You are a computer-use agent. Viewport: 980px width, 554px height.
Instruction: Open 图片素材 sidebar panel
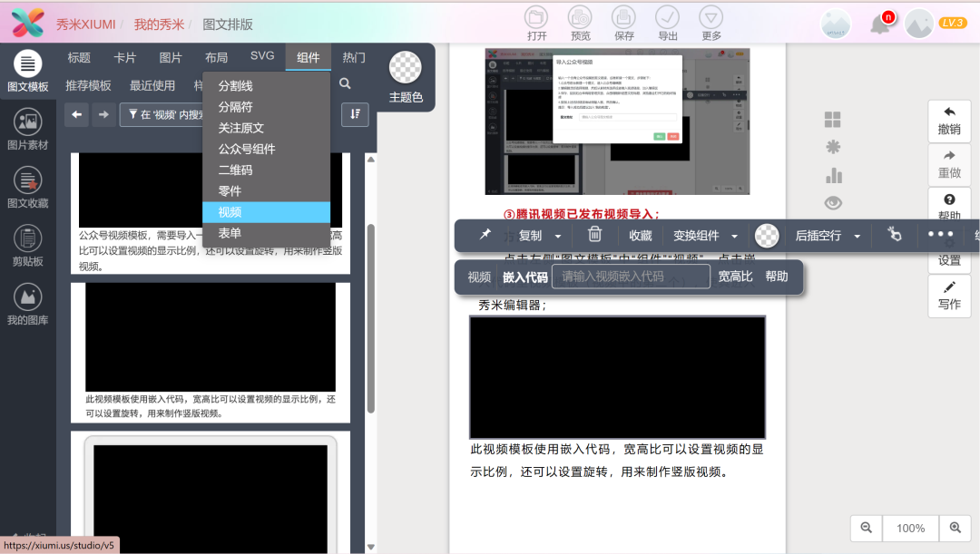[27, 130]
